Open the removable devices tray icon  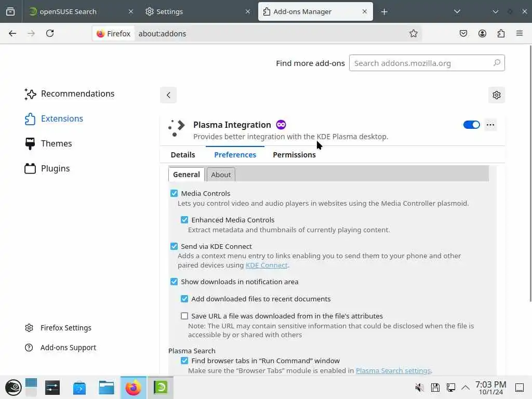(435, 388)
